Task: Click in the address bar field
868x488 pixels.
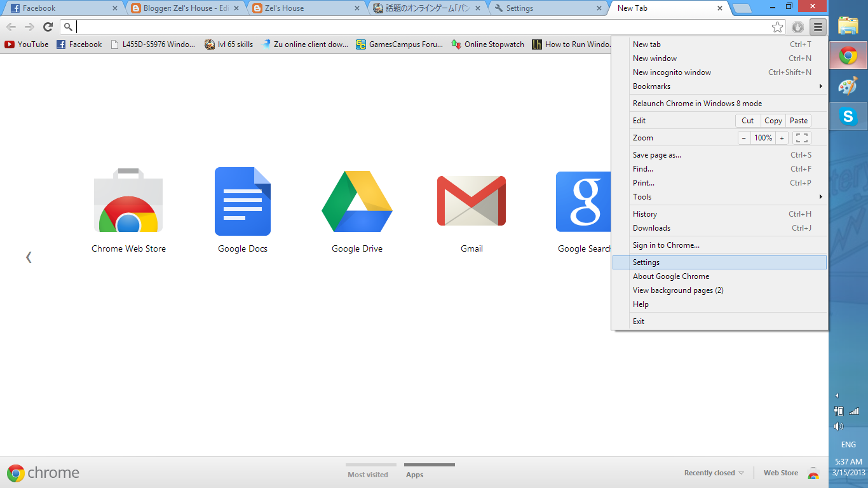Action: pos(423,27)
